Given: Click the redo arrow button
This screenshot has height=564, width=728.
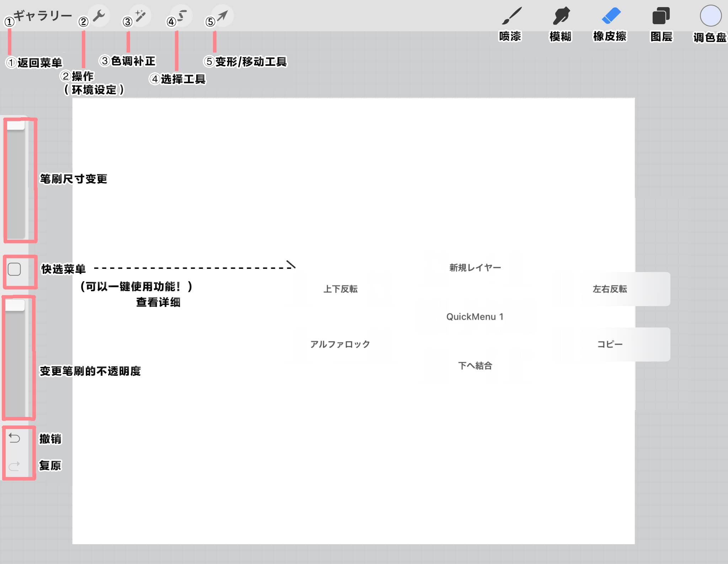Looking at the screenshot, I should pos(14,466).
